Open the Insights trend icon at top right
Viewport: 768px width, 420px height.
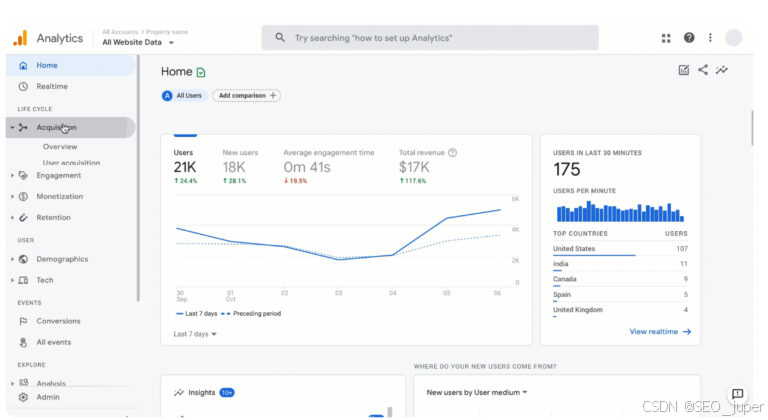point(722,70)
